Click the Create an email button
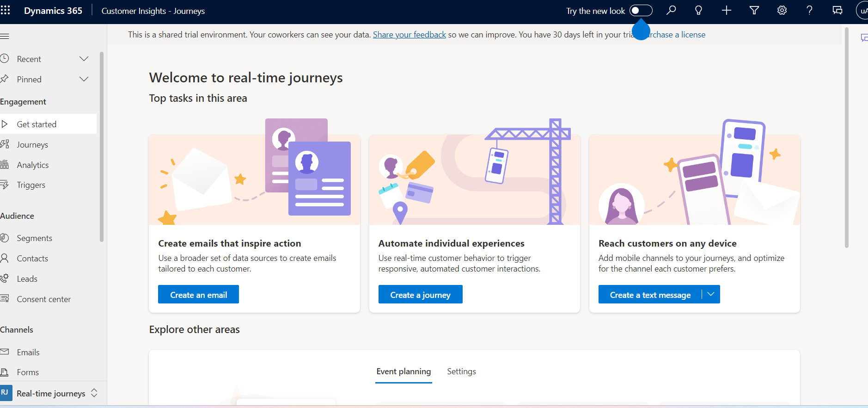868x408 pixels. (x=198, y=295)
